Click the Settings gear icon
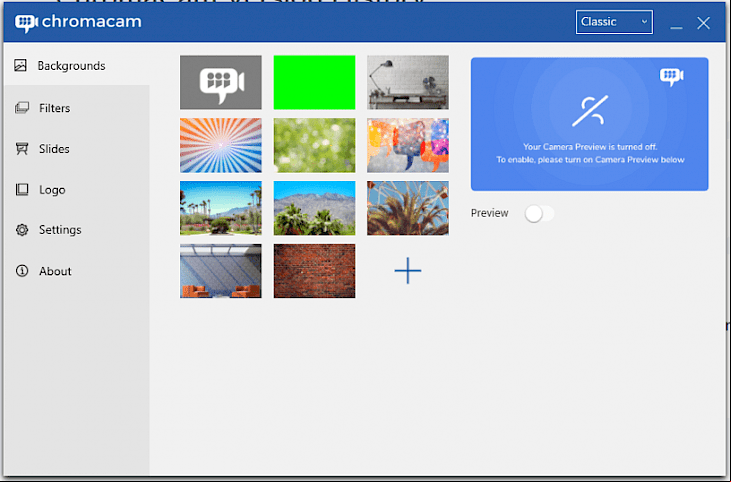This screenshot has width=731, height=482. click(22, 230)
